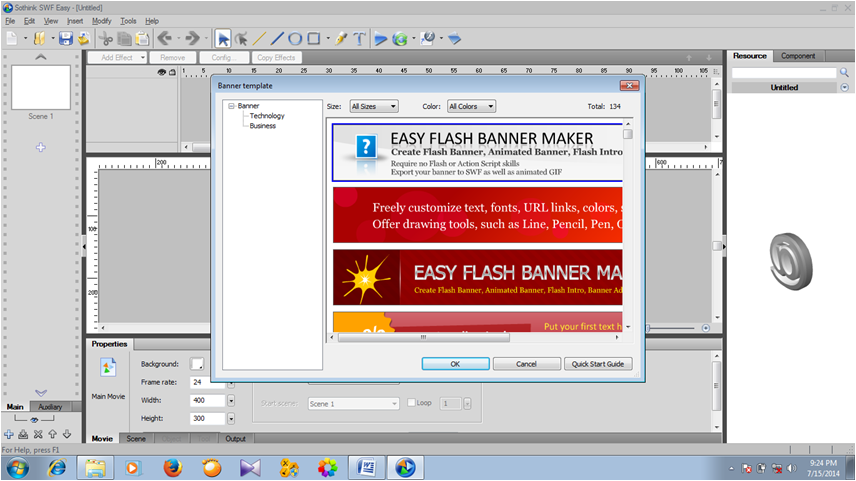
Task: Pick the Text tool in toolbar
Action: [359, 39]
